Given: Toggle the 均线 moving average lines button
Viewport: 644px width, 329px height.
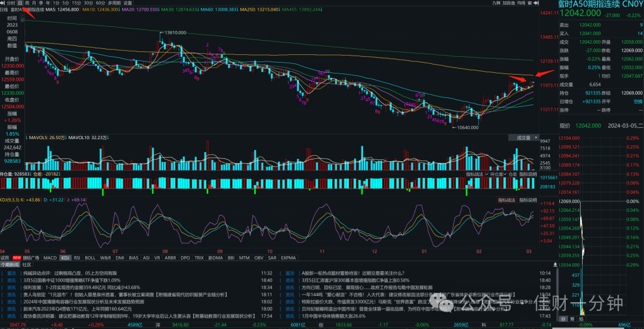Looking at the screenshot, I should pos(521,2).
